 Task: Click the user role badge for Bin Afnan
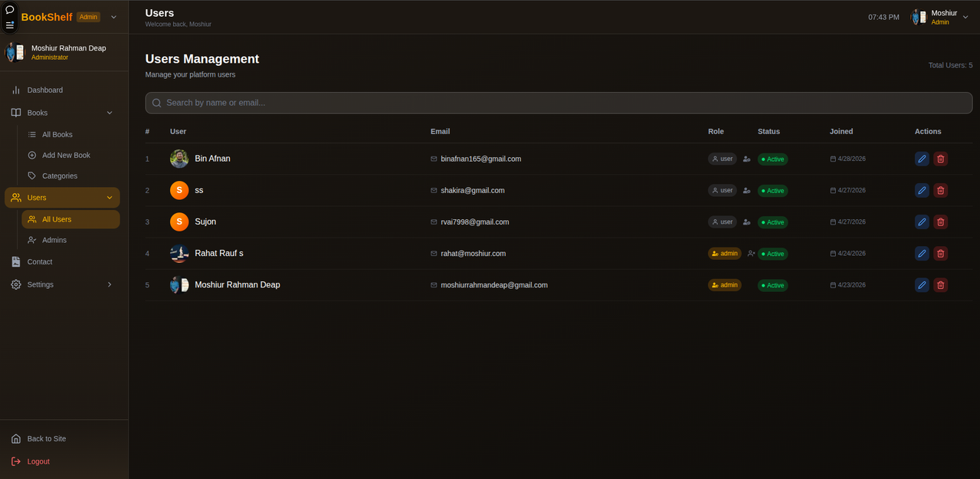[723, 159]
